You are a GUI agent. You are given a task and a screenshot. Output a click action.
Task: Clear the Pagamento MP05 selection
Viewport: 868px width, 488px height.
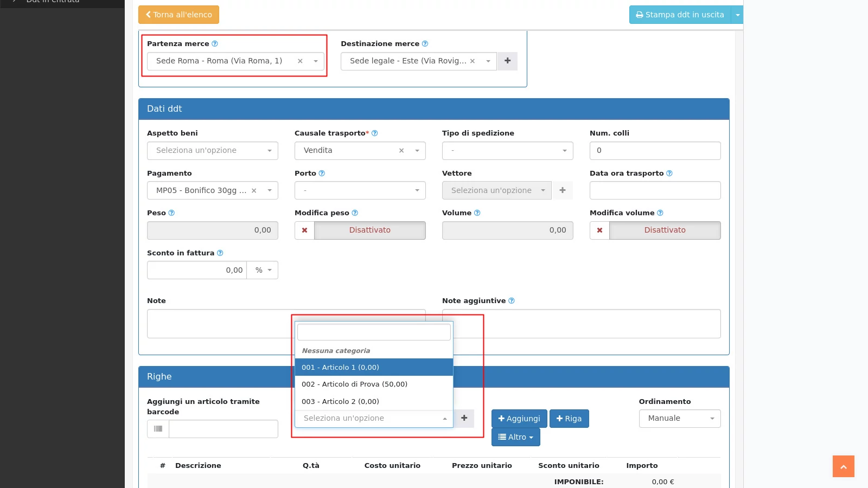point(254,191)
